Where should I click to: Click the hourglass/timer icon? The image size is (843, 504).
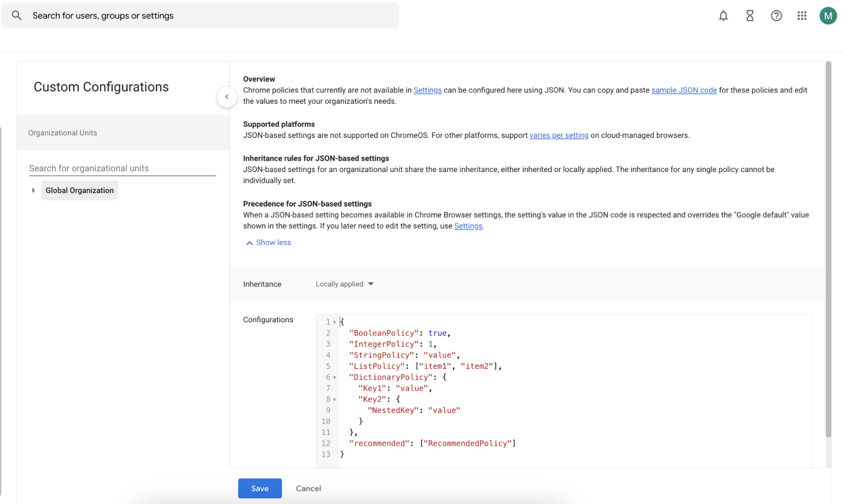[749, 16]
